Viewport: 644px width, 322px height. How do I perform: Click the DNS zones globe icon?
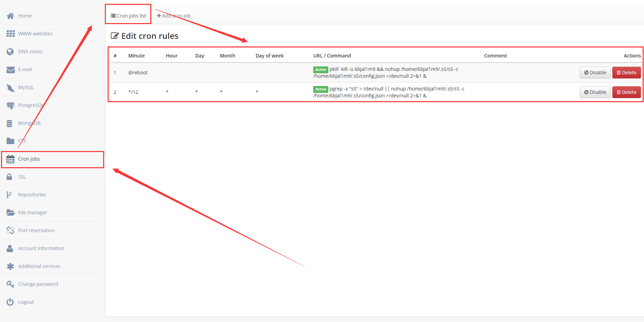tap(10, 52)
